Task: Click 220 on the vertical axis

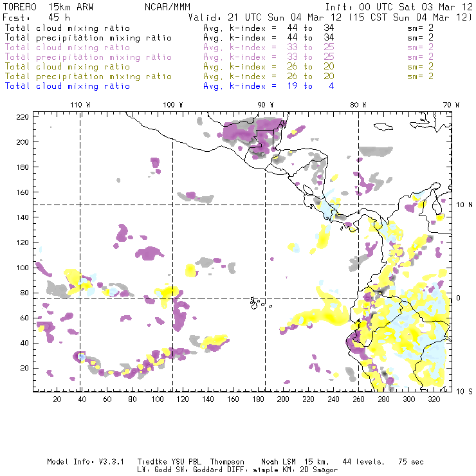Action: point(23,117)
